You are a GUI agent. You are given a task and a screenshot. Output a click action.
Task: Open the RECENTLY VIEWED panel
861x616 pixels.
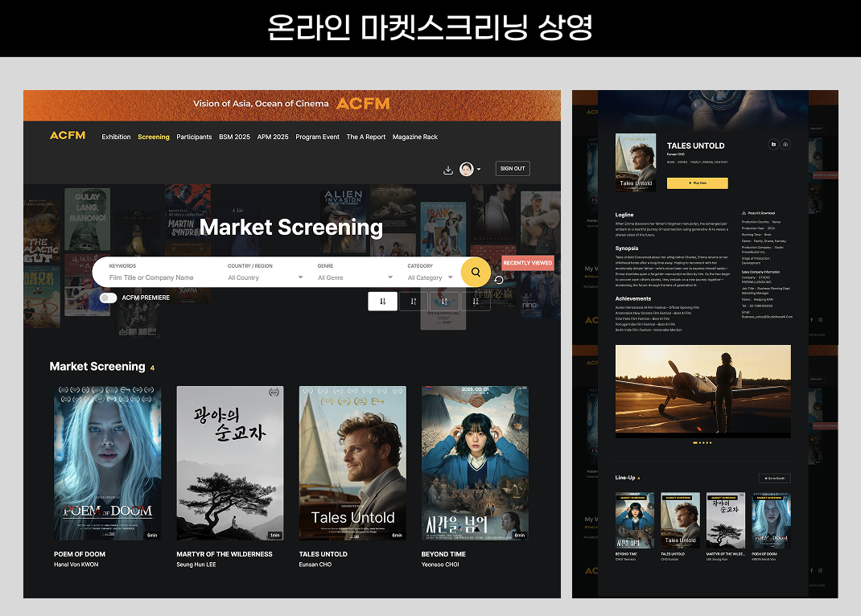tap(528, 263)
